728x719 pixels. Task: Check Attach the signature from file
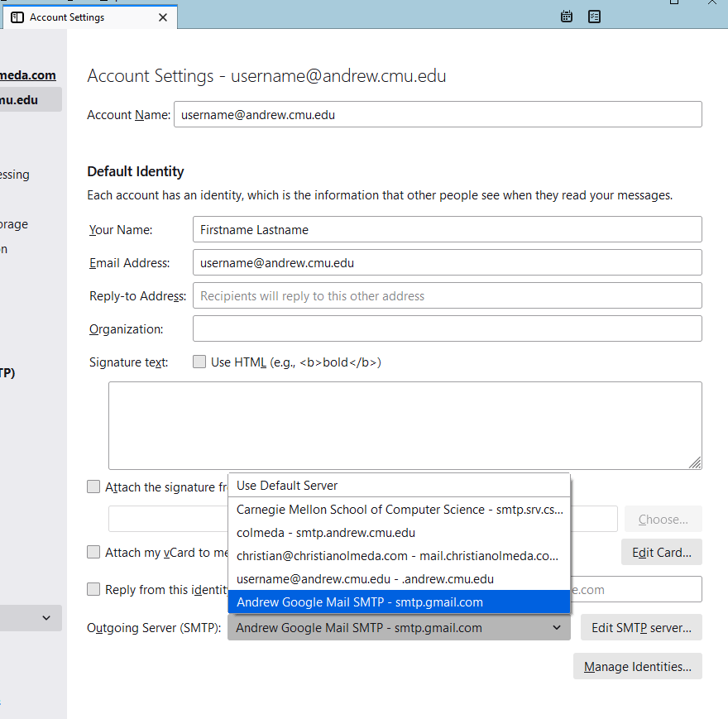pos(93,487)
